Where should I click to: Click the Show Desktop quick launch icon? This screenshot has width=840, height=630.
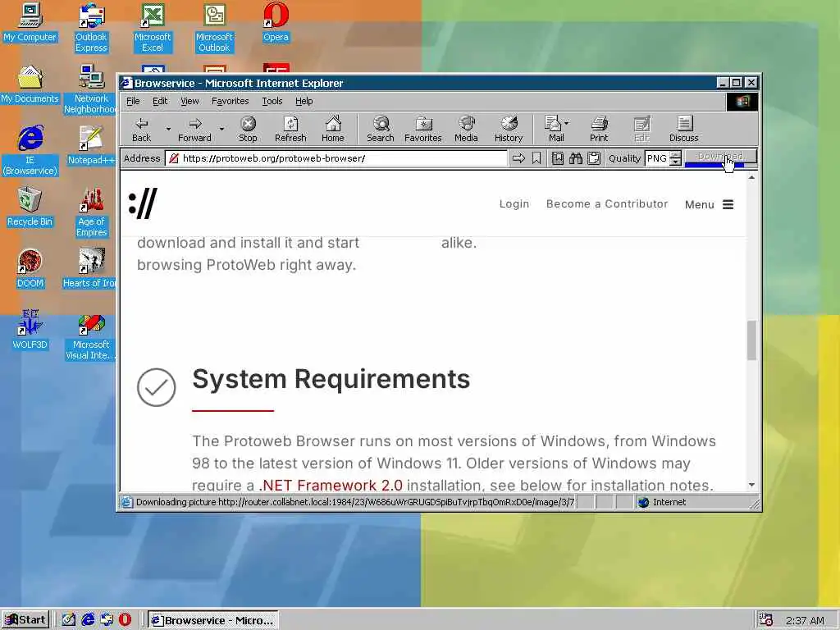pos(69,620)
